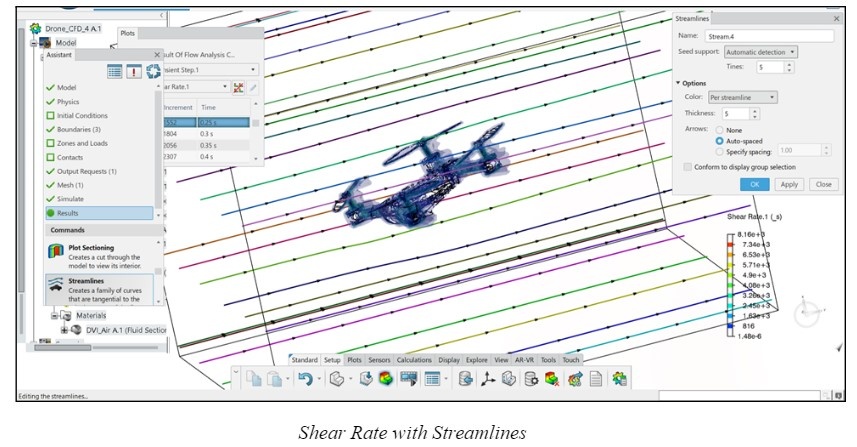857x447 pixels.
Task: Increase the Thickness stepper value
Action: pyautogui.click(x=755, y=111)
